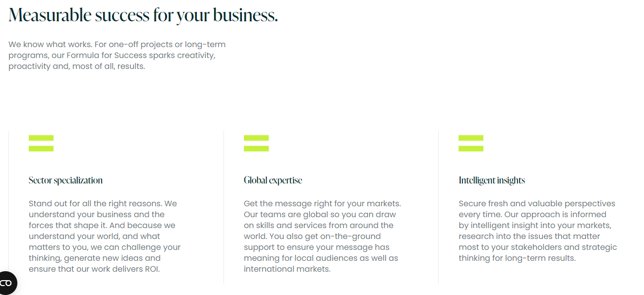Screen dimensions: 644x295
Task: Click the paragraph starting "Secure fresh and valuable"
Action: (537, 231)
